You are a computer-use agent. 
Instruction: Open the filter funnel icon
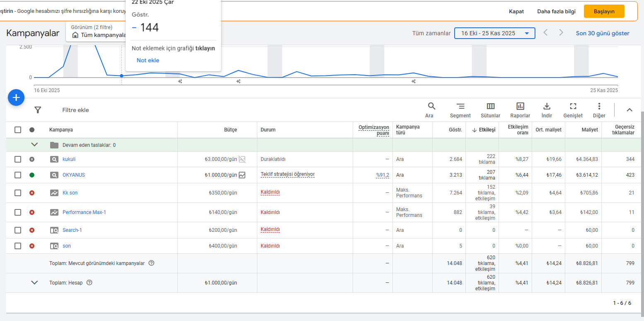pos(38,110)
